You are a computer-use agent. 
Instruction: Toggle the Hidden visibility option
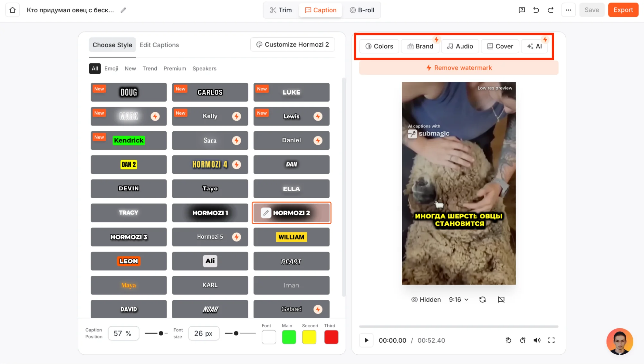click(x=426, y=300)
